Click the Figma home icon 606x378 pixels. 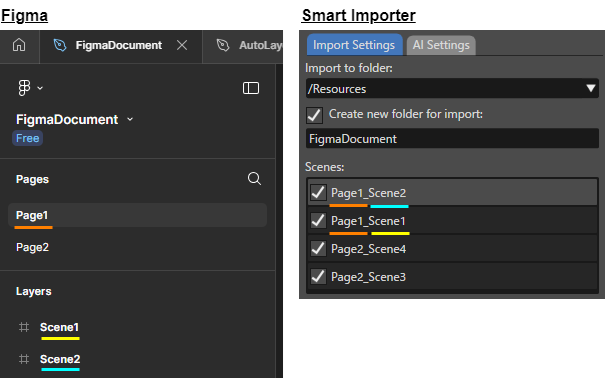[x=19, y=45]
